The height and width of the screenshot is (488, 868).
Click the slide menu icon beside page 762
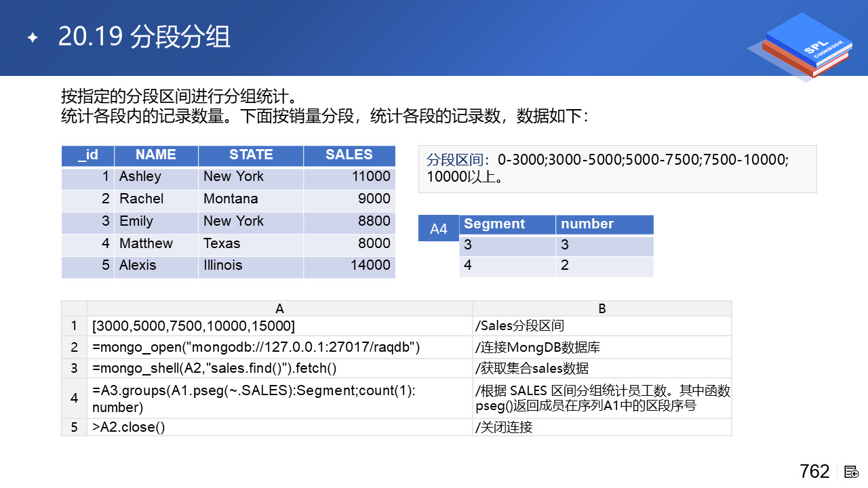coord(852,472)
